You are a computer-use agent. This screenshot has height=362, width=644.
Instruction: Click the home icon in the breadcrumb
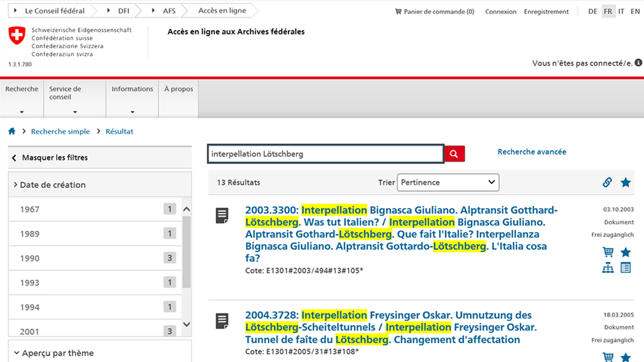12,131
